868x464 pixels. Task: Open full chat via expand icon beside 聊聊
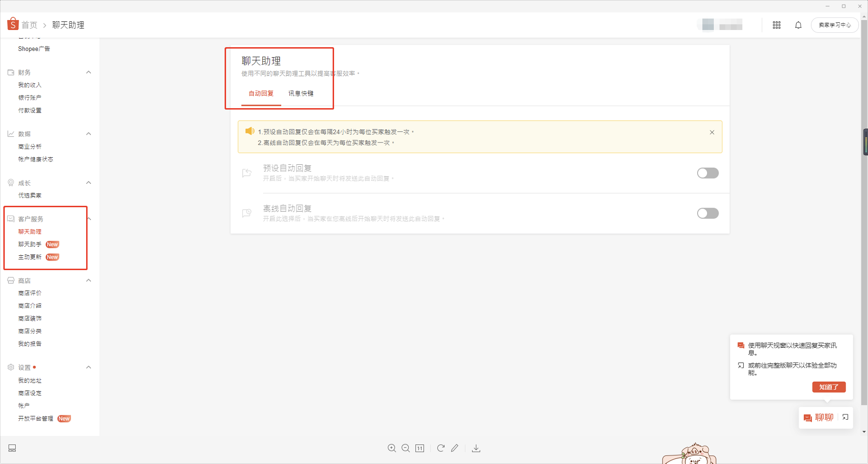pos(845,417)
